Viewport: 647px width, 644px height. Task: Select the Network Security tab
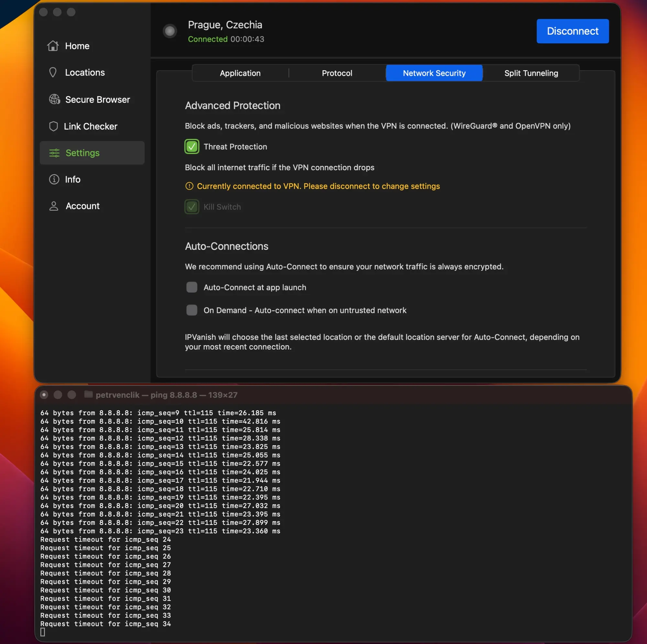click(434, 73)
